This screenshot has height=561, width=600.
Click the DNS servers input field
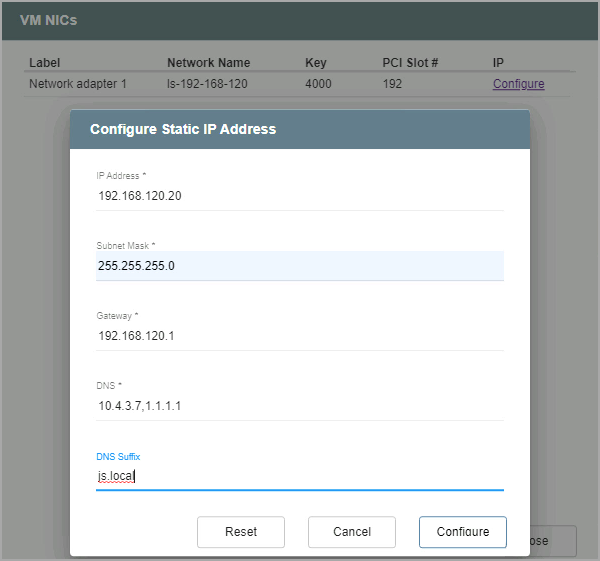(x=299, y=406)
